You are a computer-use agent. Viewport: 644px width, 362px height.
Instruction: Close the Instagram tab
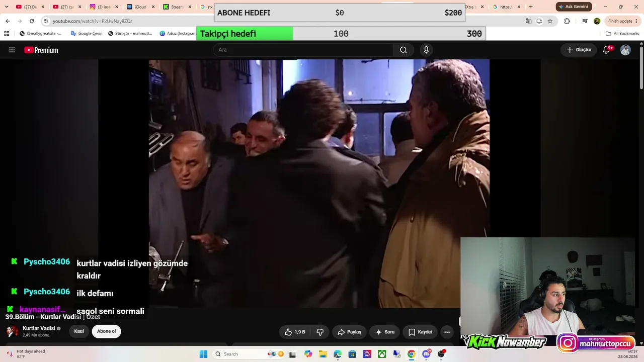coord(116,7)
